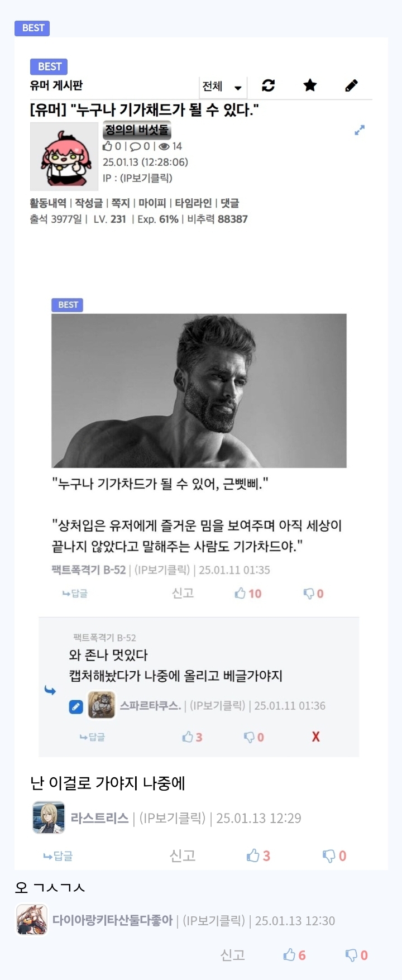Screen dimensions: 402x980
Task: Click the refresh arrows icon
Action: [x=268, y=85]
